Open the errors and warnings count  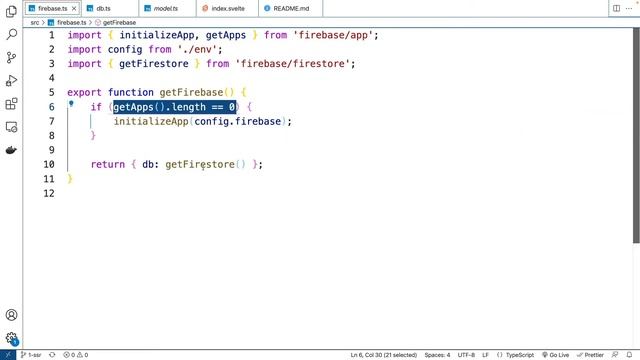(x=76, y=355)
